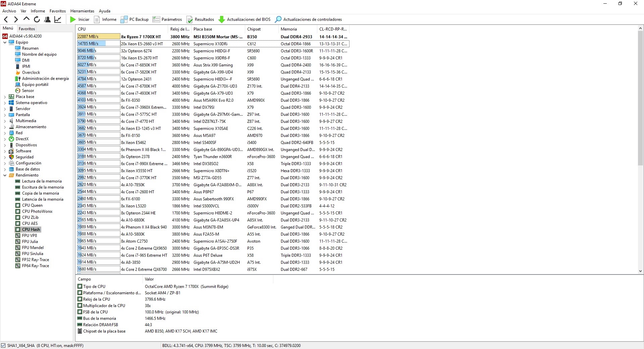Select the 14785 MB/s Xeon E5-2660 row
Image resolution: width=644 pixels, height=349 pixels.
pyautogui.click(x=213, y=44)
